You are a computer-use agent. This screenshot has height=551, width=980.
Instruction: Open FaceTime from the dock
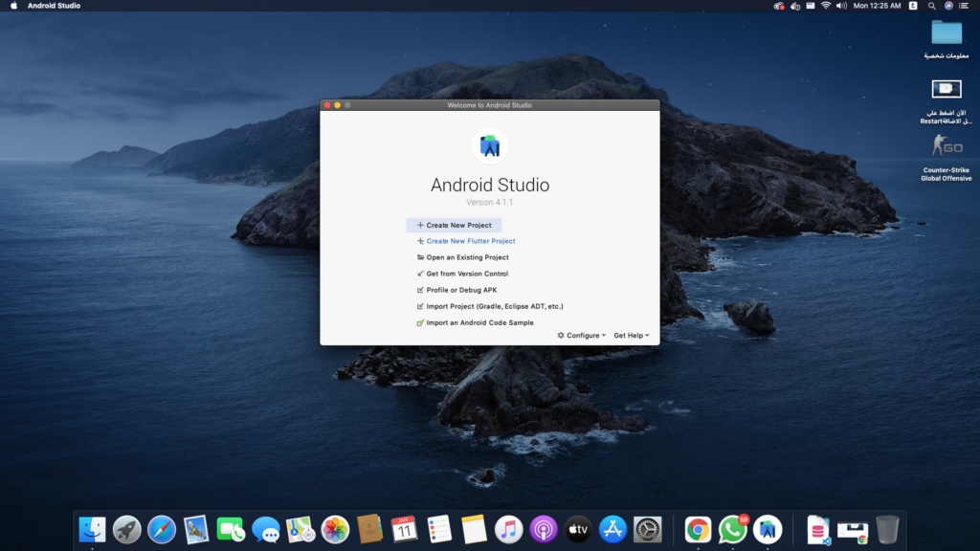[232, 530]
